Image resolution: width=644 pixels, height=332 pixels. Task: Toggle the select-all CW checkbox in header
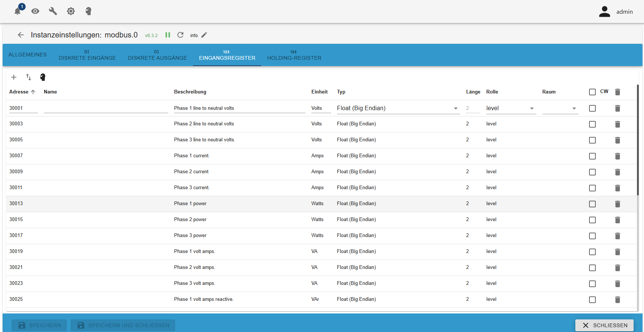click(592, 92)
